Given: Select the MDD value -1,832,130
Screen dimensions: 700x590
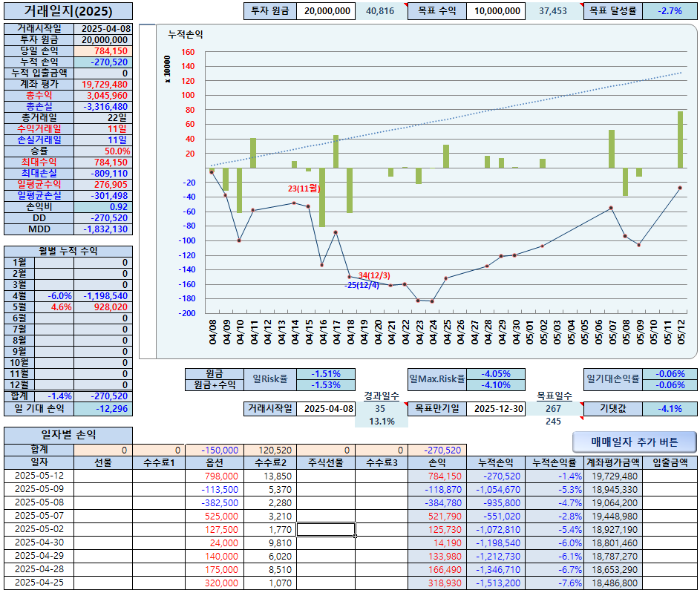Looking at the screenshot, I should point(103,229).
